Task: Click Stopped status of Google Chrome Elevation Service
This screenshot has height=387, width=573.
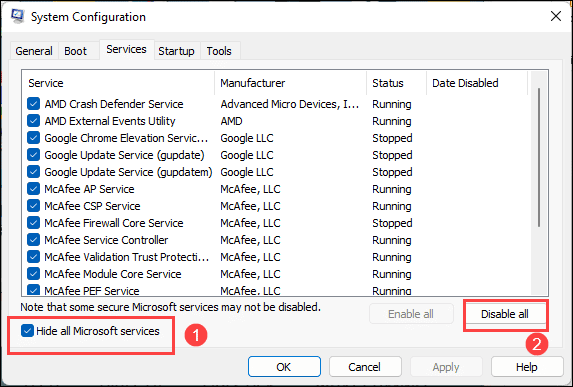Action: (392, 138)
